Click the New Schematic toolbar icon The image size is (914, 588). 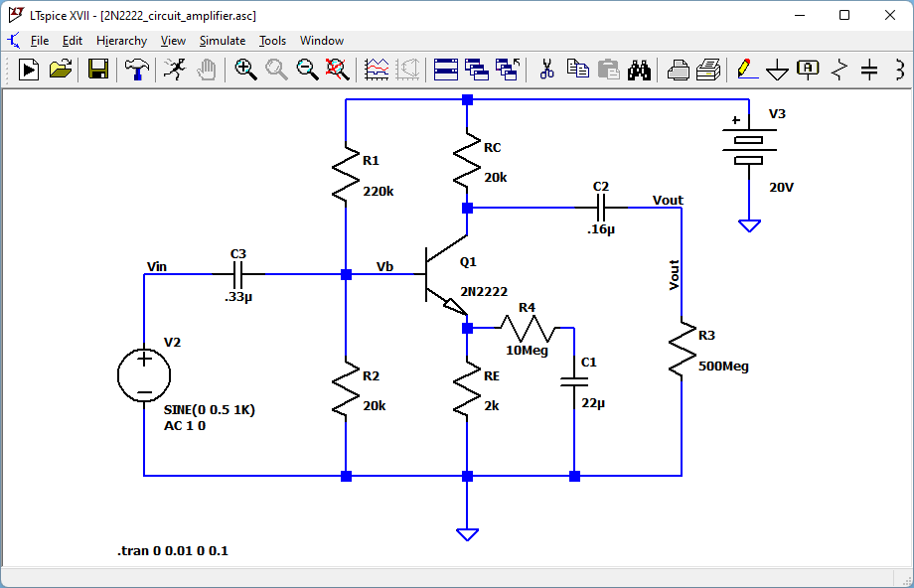29,70
